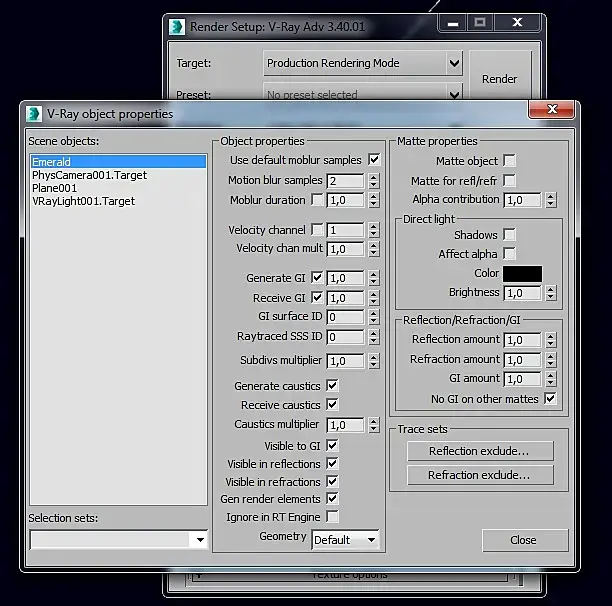Viewport: 612px width, 606px height.
Task: Click the Moblur duration value field
Action: pyautogui.click(x=346, y=200)
